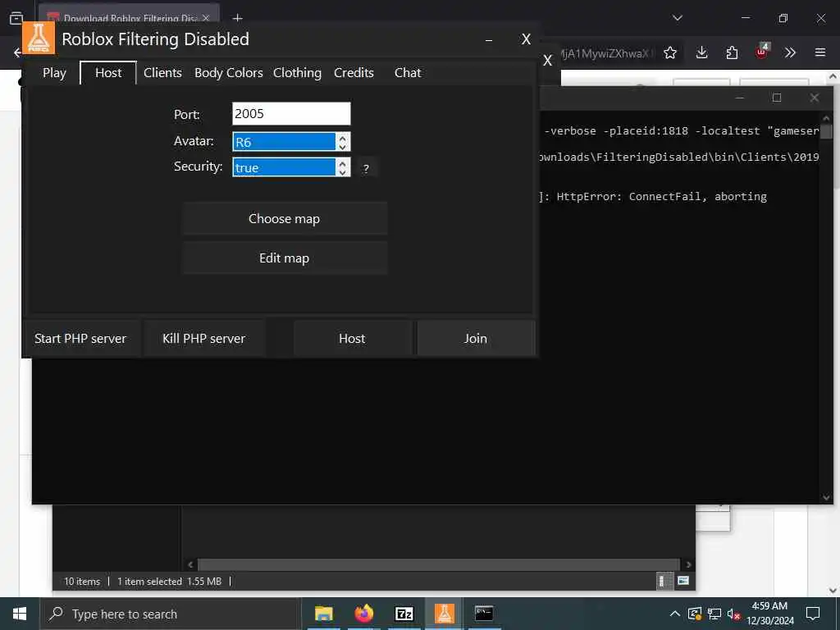
Task: Click the uBlock Origin extension icon
Action: pyautogui.click(x=762, y=52)
